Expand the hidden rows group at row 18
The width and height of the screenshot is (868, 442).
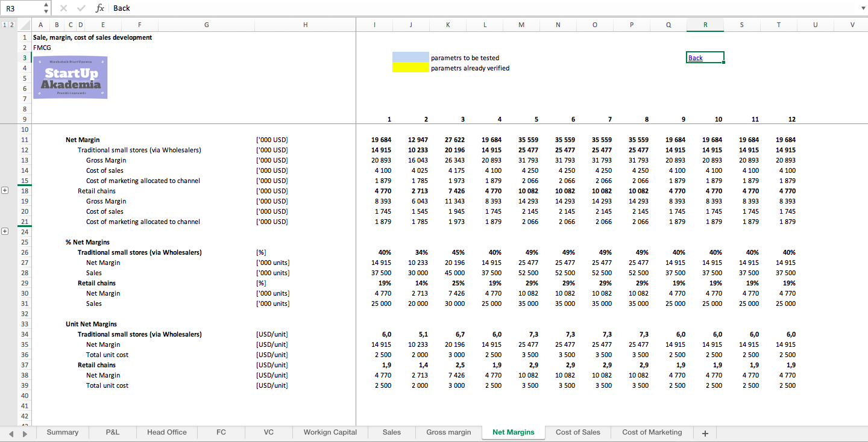(x=5, y=190)
